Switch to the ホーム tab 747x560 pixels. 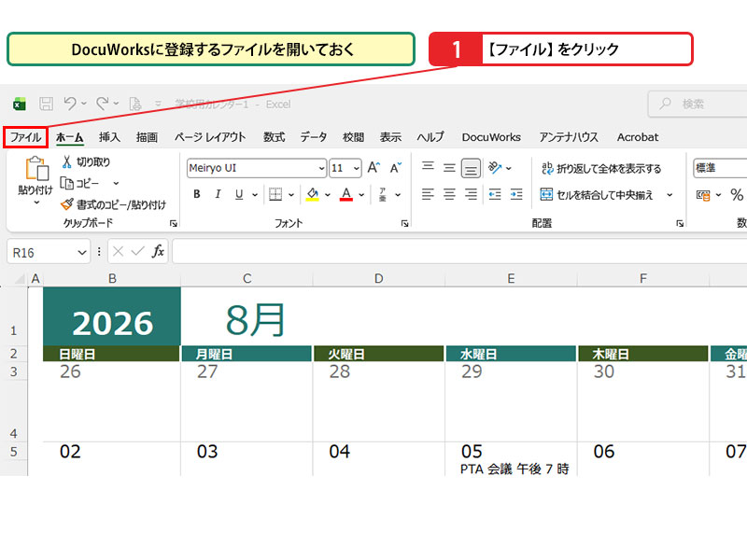(x=69, y=137)
